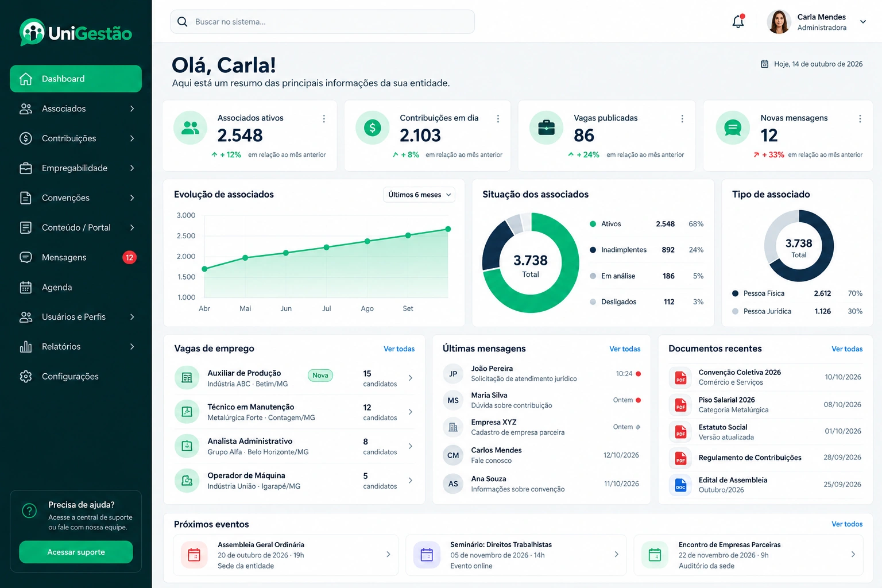Open João Pereira message
Viewport: 882px width, 588px height.
click(x=541, y=373)
